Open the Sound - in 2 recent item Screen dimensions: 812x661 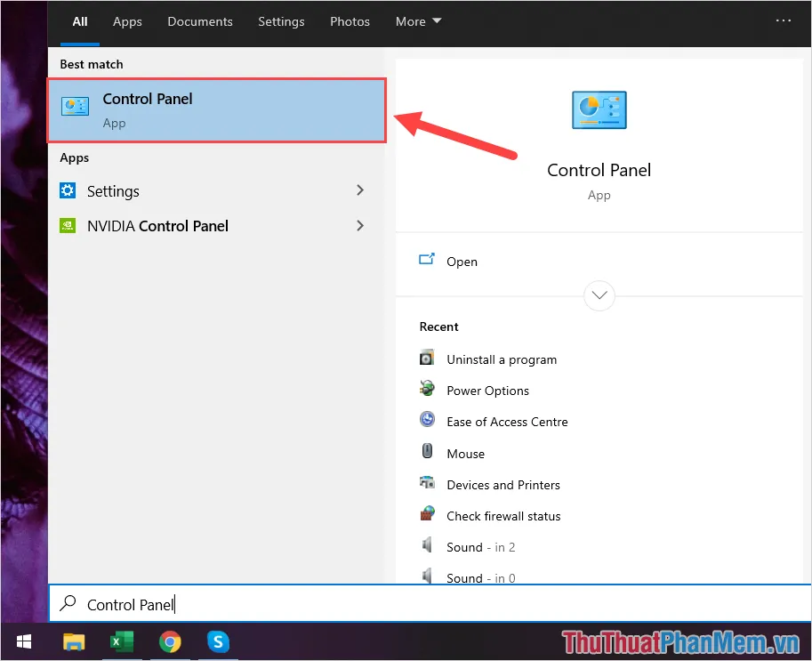480,546
